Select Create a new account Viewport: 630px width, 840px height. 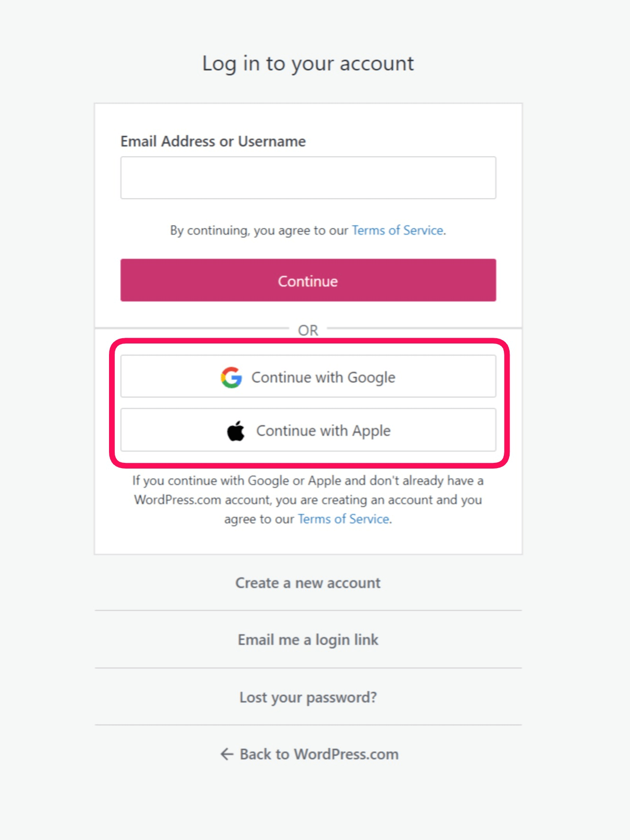pyautogui.click(x=308, y=583)
